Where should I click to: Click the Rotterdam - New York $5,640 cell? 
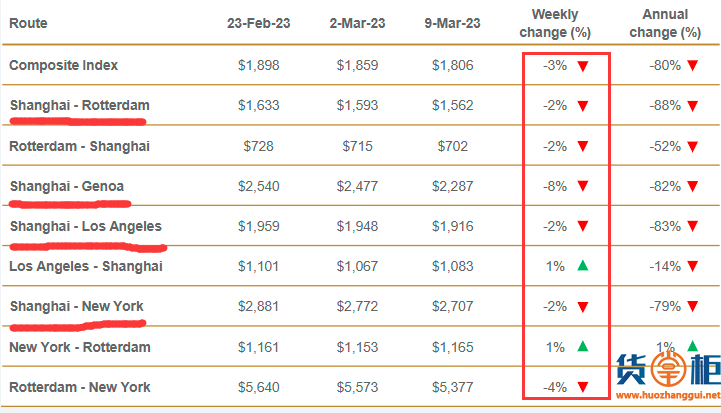click(x=261, y=387)
